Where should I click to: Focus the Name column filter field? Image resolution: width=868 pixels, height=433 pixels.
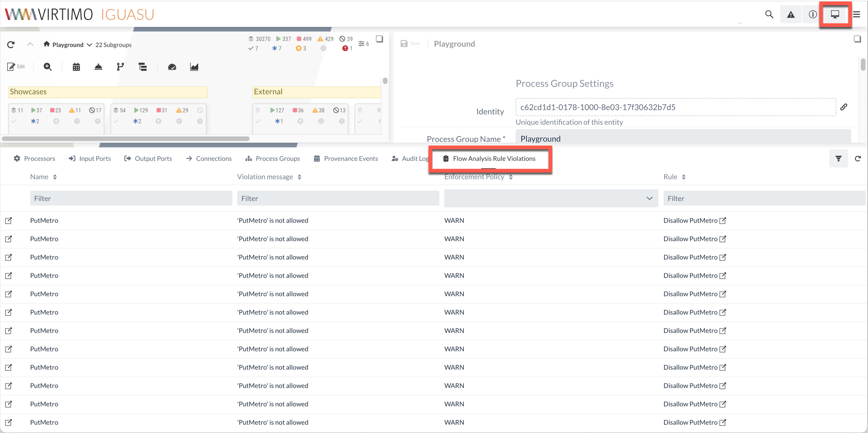click(x=131, y=198)
